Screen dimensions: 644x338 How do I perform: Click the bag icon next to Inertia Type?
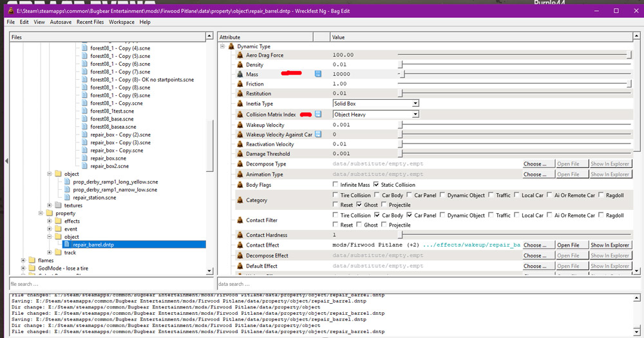(x=240, y=104)
